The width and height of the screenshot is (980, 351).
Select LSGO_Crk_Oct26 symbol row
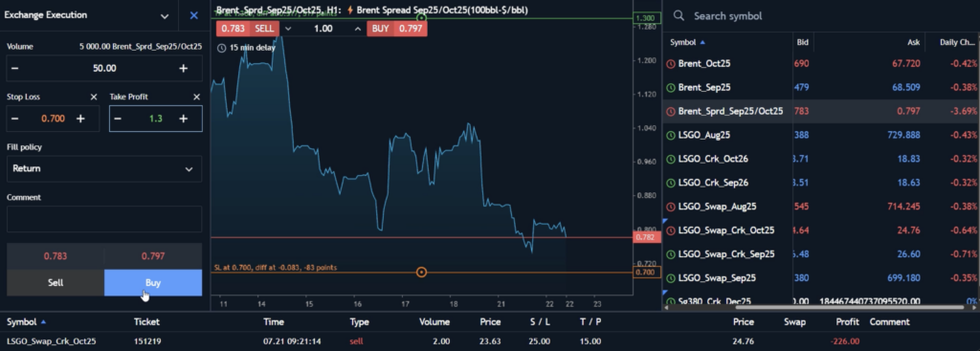[820, 159]
